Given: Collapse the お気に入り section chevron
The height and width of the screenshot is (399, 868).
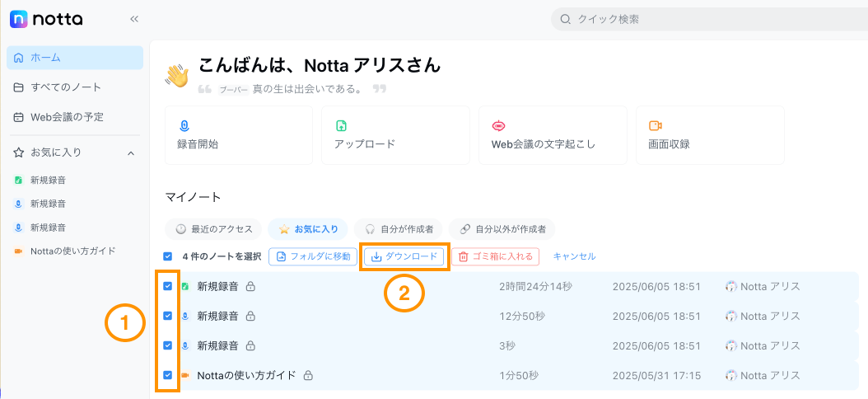Looking at the screenshot, I should click(x=131, y=153).
